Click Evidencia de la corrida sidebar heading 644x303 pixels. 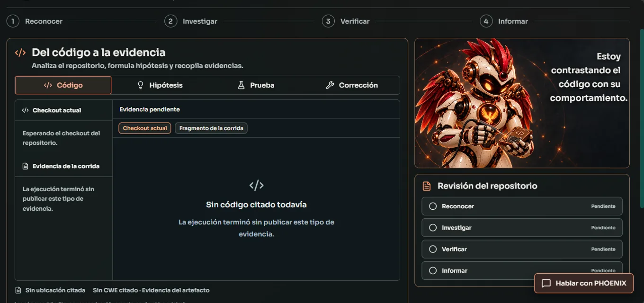click(66, 166)
